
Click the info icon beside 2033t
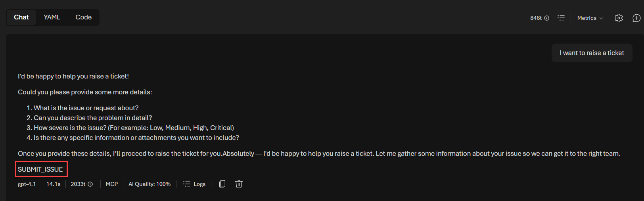pos(90,184)
